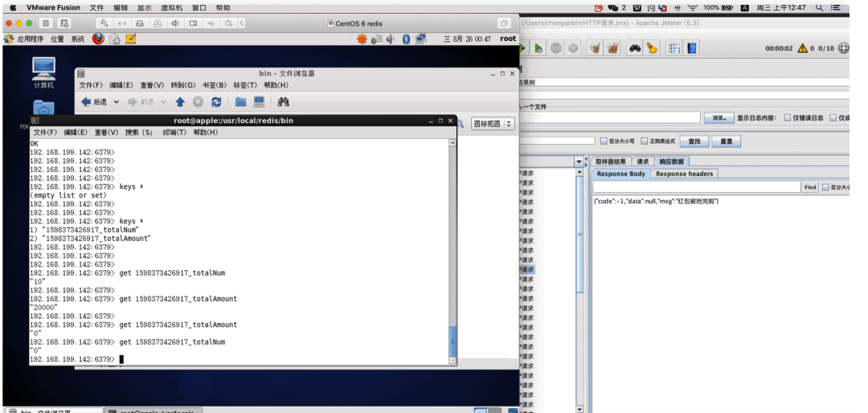Open terminal 终端(T) menu

[x=174, y=133]
